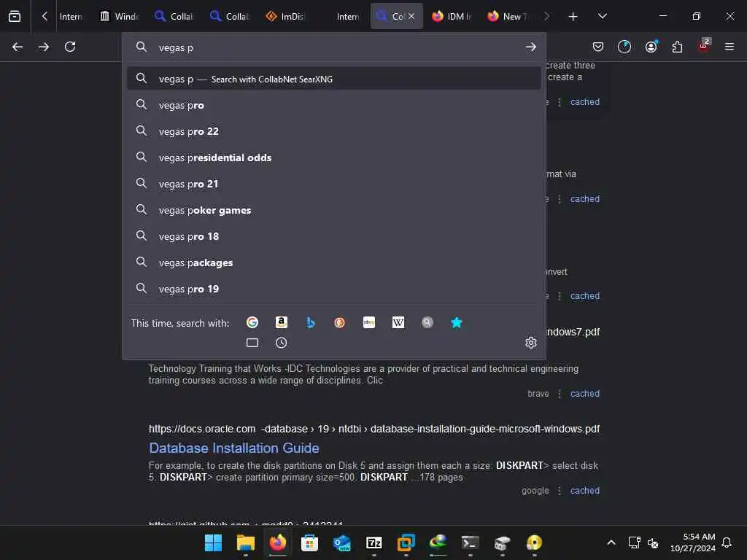Open options dots next to google
747x560 pixels.
(560, 491)
